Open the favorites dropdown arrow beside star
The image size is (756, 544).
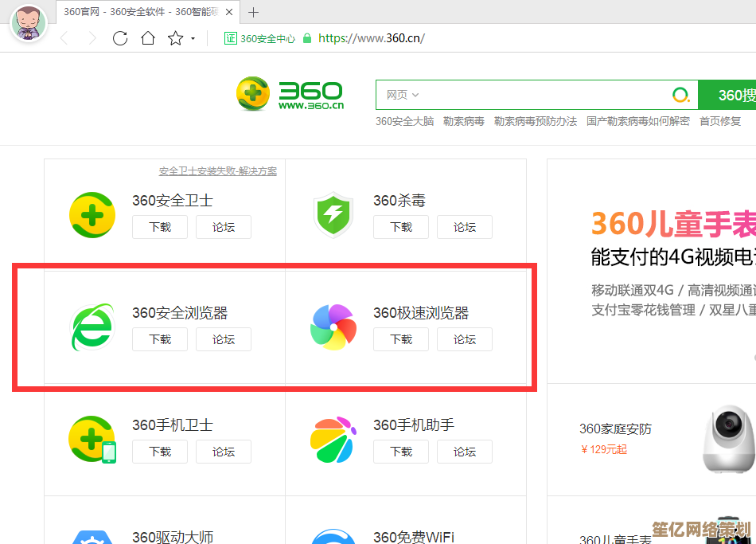pyautogui.click(x=193, y=39)
